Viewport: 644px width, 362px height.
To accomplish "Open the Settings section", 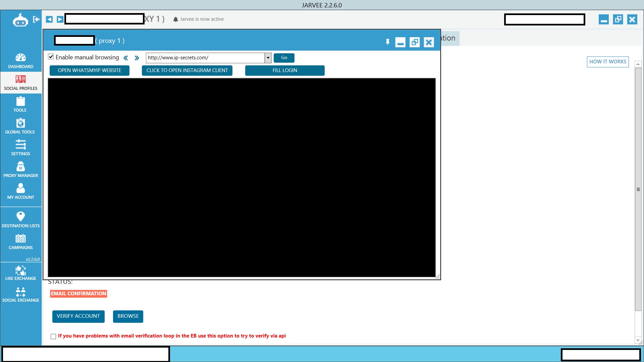I will (x=20, y=148).
